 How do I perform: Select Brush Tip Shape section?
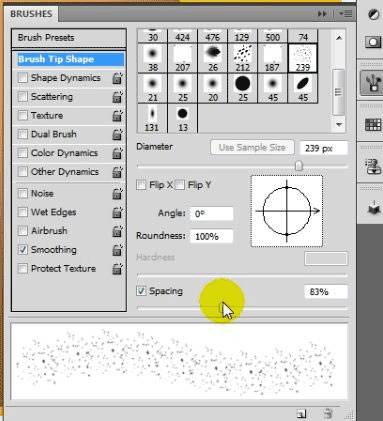pos(70,59)
